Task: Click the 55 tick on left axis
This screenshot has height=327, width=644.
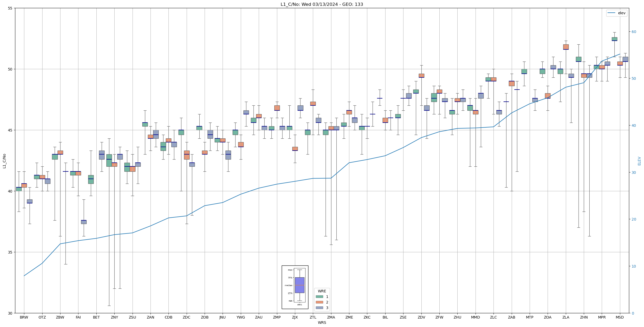Action: click(10, 8)
